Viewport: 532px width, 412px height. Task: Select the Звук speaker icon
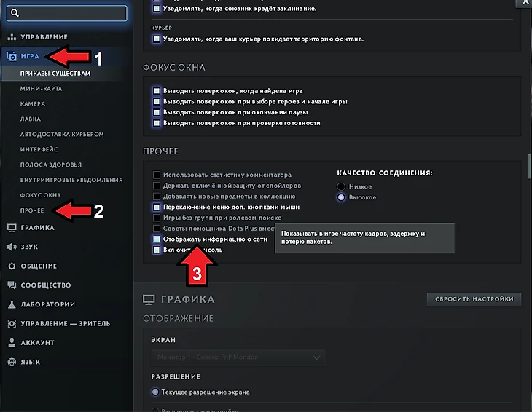(x=12, y=247)
